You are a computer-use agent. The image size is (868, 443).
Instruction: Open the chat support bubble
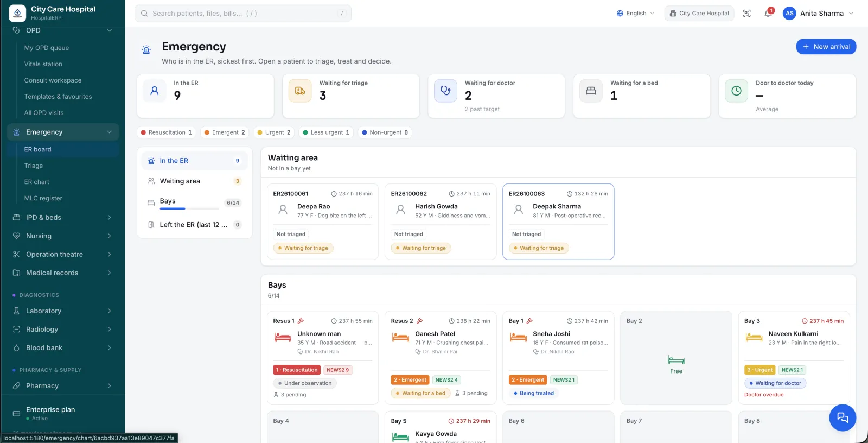843,417
